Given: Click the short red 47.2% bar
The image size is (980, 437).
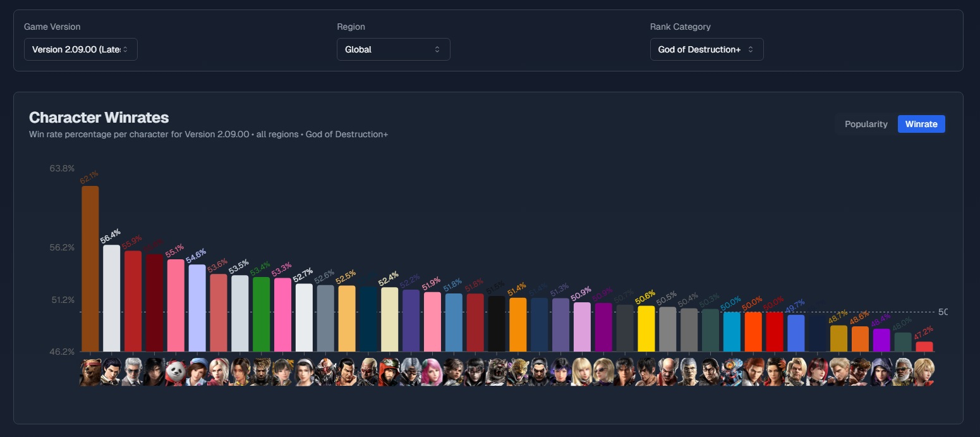Looking at the screenshot, I should [x=924, y=347].
